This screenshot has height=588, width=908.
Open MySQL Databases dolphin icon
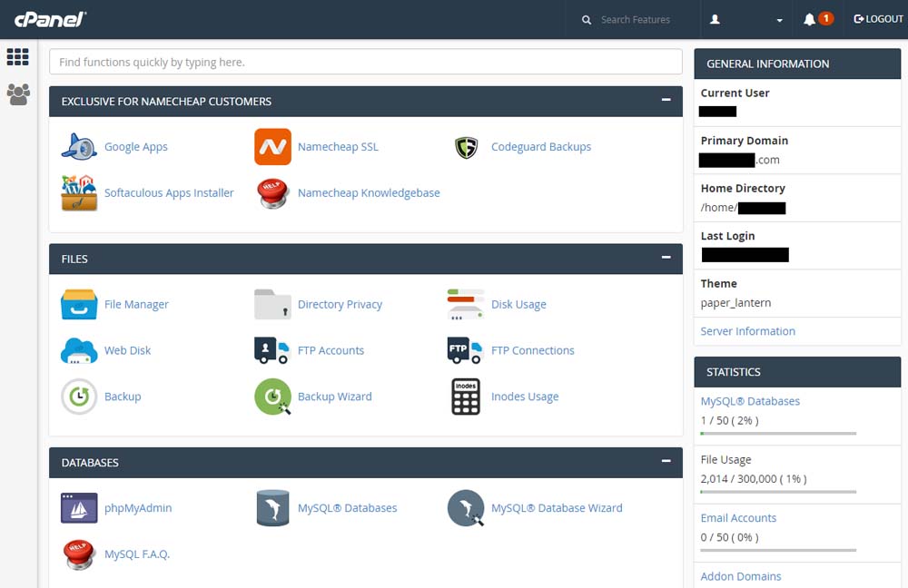272,508
